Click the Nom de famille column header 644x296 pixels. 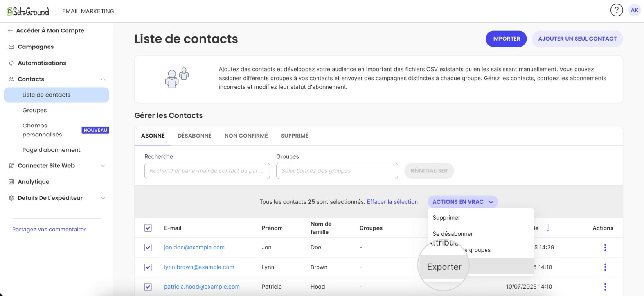[x=321, y=228]
